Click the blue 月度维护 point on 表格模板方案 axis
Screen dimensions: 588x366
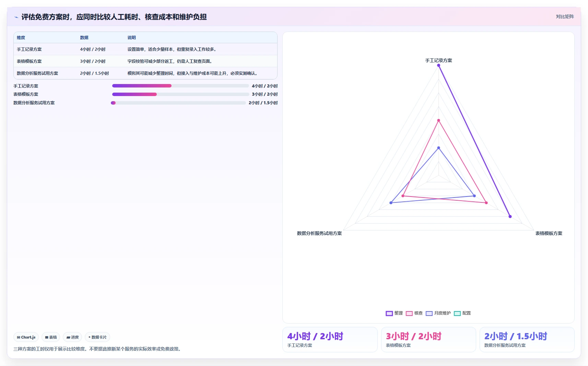pos(474,196)
